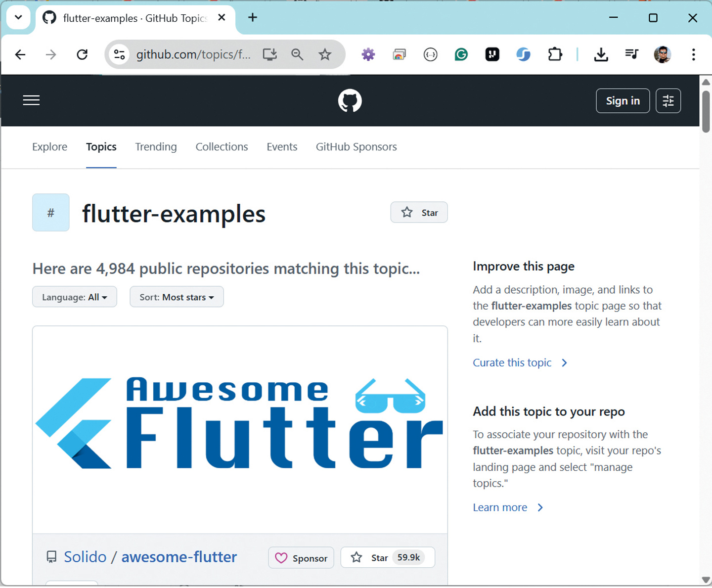Switch to the Trending tab
712x588 pixels.
click(156, 147)
